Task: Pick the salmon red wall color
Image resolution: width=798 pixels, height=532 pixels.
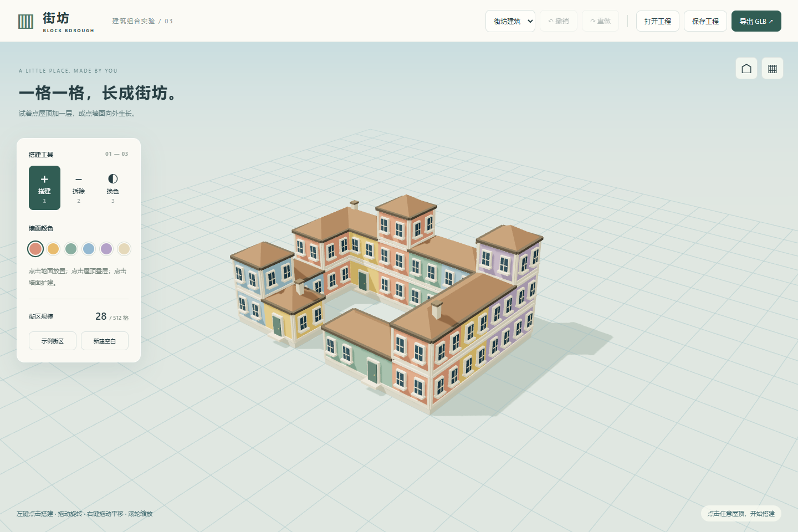Action: click(x=35, y=249)
